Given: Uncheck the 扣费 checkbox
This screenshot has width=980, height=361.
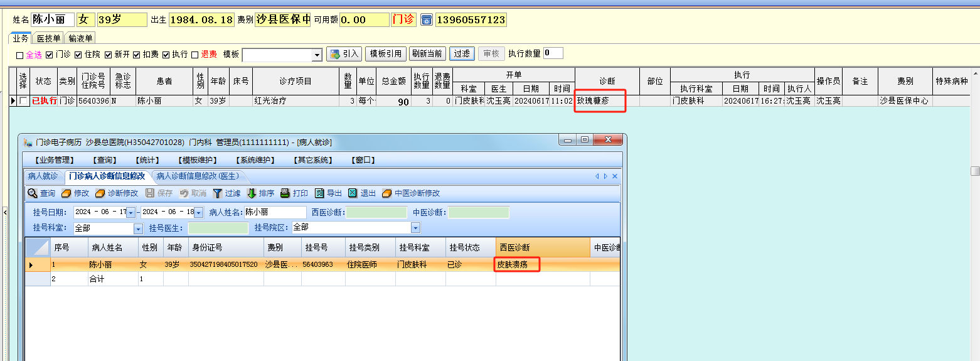Looking at the screenshot, I should point(137,55).
